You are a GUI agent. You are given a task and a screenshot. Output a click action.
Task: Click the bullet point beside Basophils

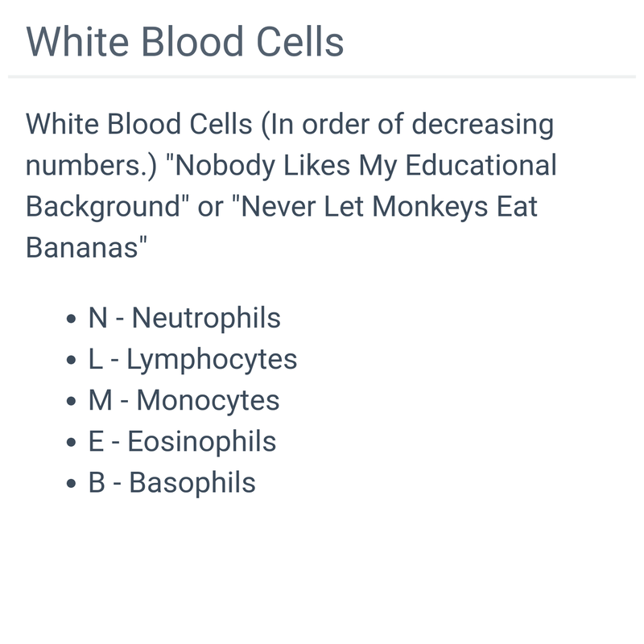point(72,484)
